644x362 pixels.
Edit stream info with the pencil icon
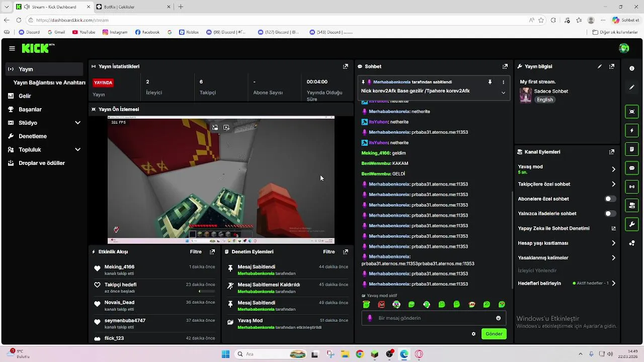[x=600, y=66]
